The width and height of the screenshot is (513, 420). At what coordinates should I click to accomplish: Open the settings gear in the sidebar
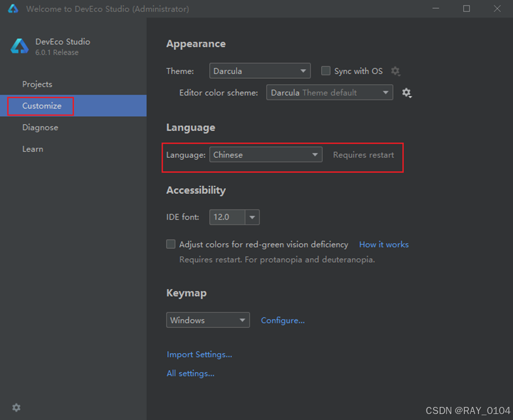point(16,407)
